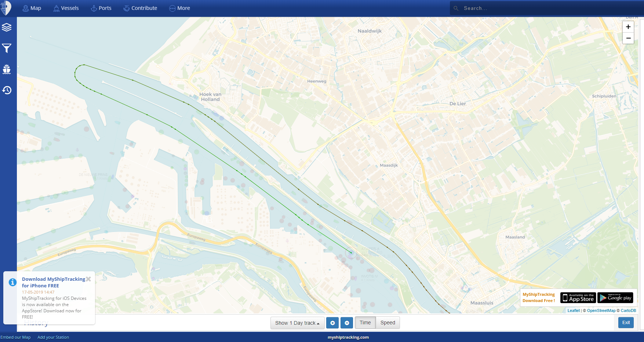Open the ship list sidebar icon
This screenshot has width=644, height=342.
coord(7,69)
